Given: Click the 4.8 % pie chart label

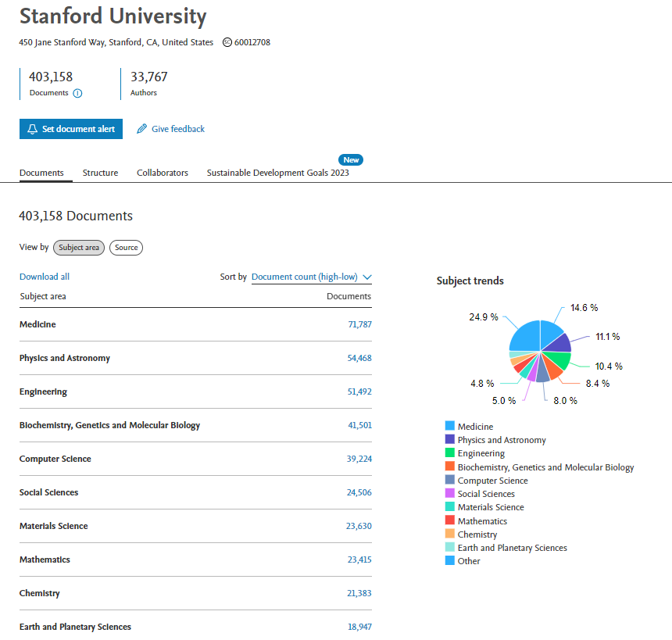Looking at the screenshot, I should 482,384.
